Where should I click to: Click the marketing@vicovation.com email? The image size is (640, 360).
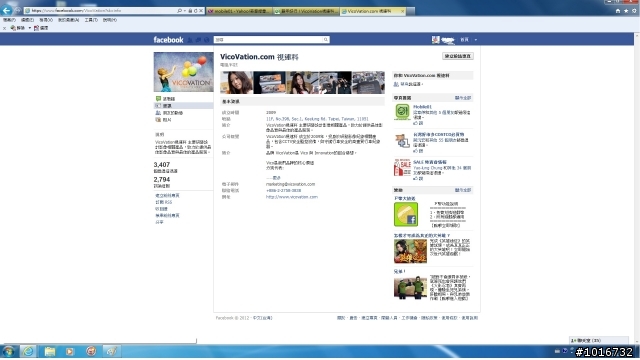[x=290, y=184]
